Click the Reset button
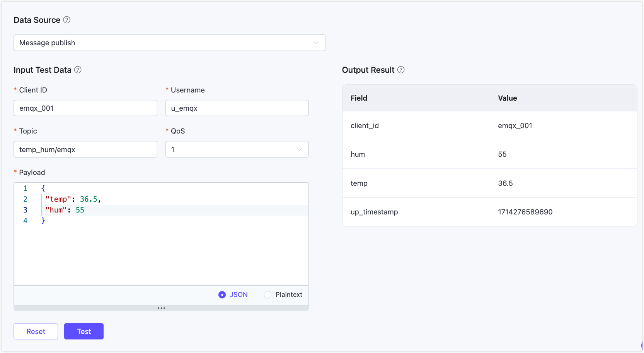 point(36,331)
